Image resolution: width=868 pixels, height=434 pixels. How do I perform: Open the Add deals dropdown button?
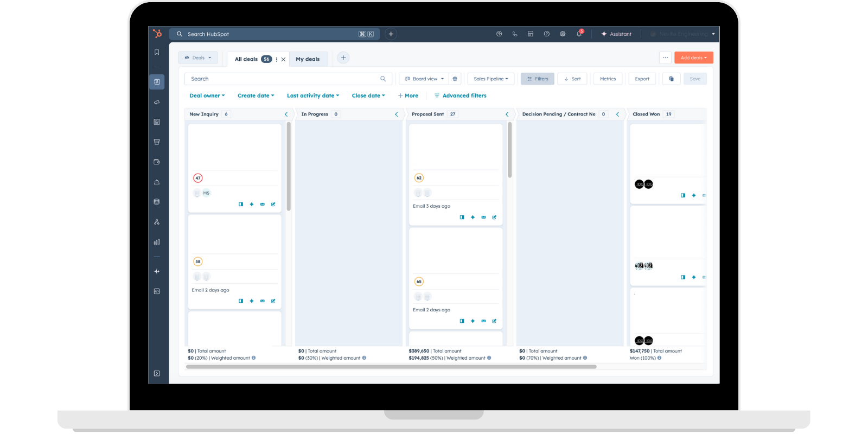[x=694, y=58]
